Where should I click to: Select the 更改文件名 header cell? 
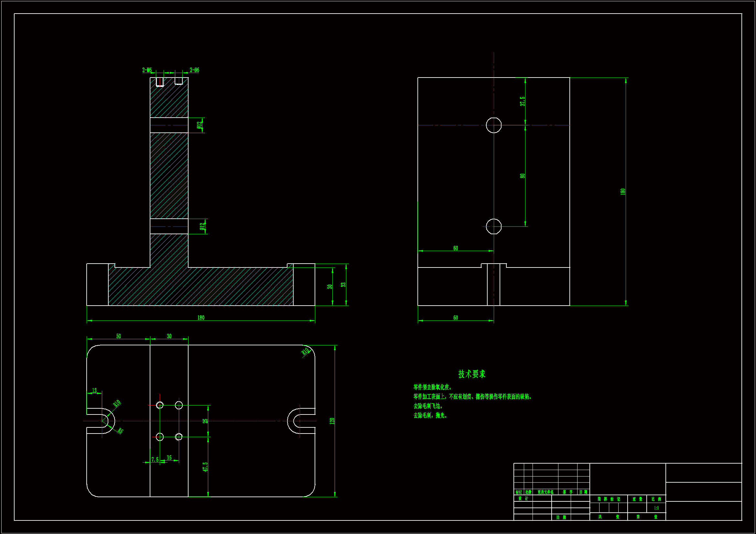point(545,492)
